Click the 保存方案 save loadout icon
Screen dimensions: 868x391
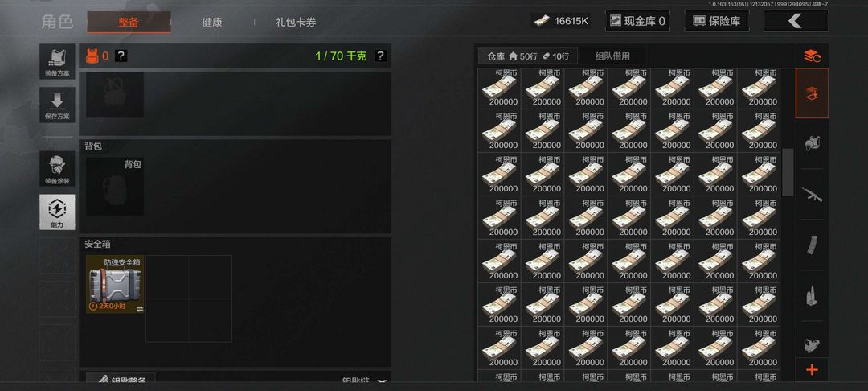click(57, 105)
